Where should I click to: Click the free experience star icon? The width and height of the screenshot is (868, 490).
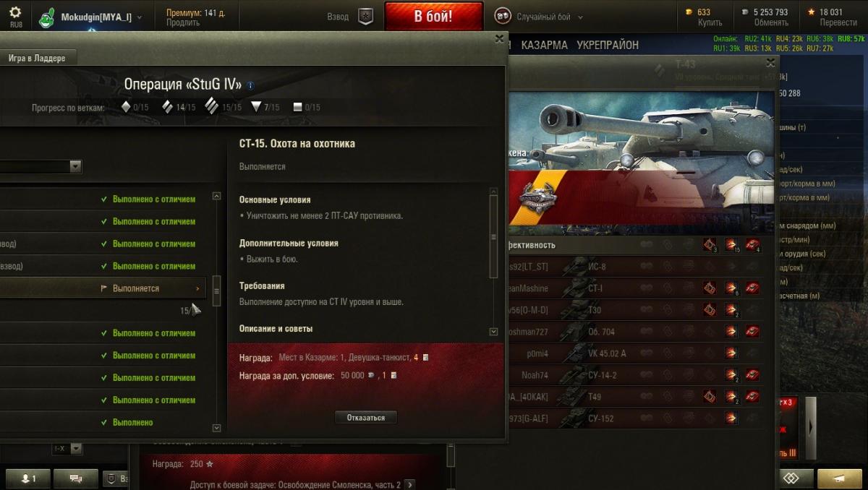tap(812, 12)
